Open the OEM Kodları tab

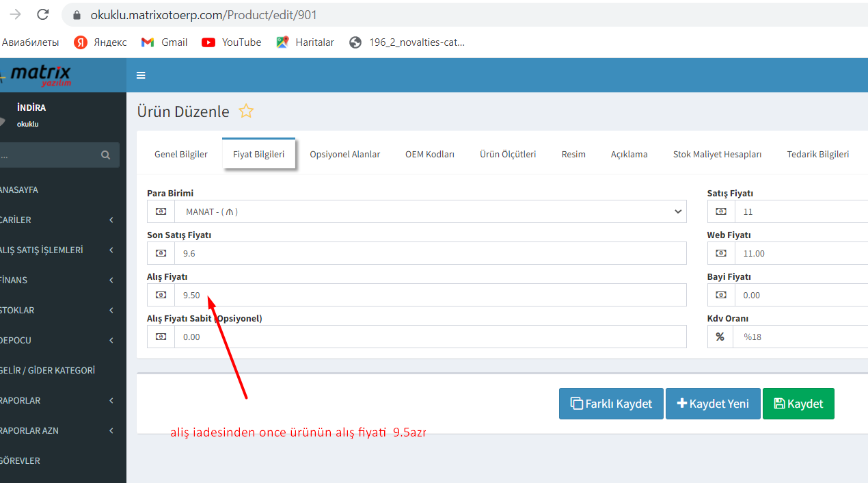pyautogui.click(x=429, y=155)
